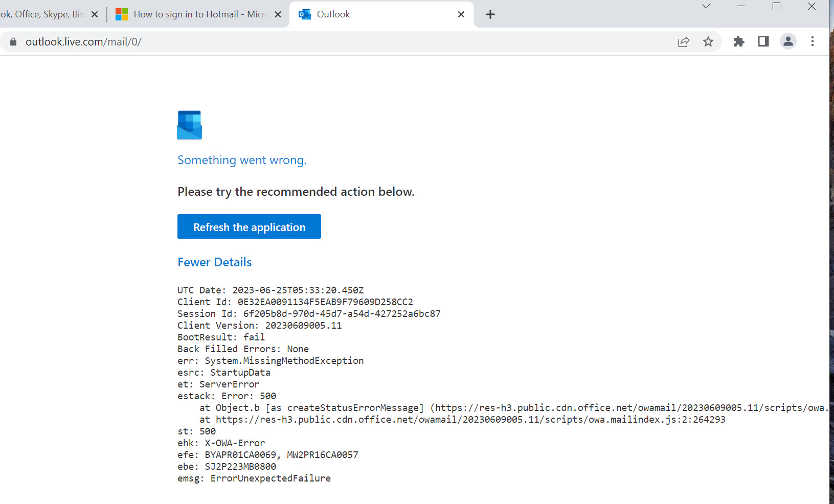This screenshot has width=834, height=504.
Task: Click err: System.MissingMethodException line
Action: click(271, 361)
